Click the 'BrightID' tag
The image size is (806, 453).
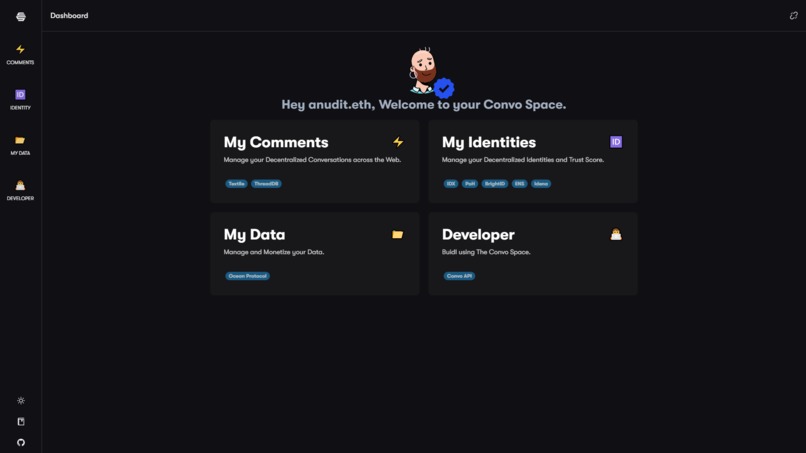tap(495, 184)
